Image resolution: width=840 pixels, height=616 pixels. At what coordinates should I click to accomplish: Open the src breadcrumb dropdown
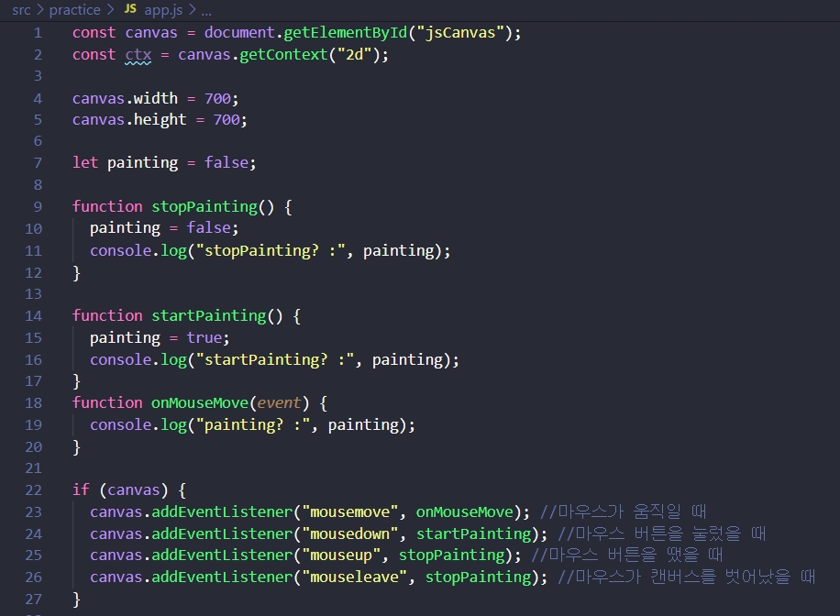20,10
